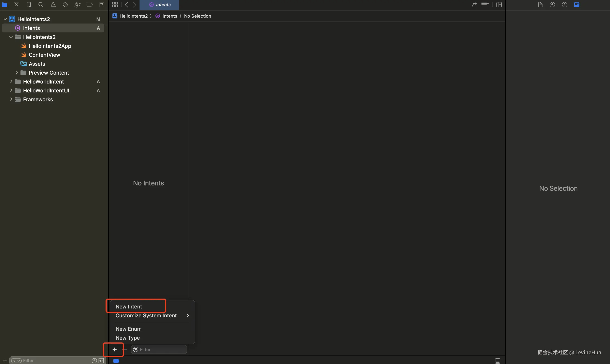Choose New Intent from the menu

click(129, 306)
